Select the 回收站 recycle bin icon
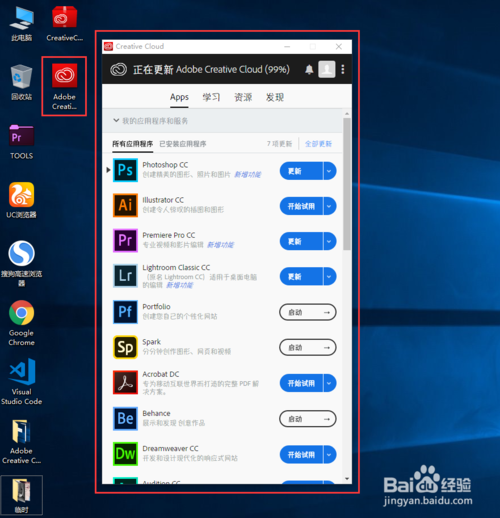Screen dimensions: 500x518 [22, 83]
